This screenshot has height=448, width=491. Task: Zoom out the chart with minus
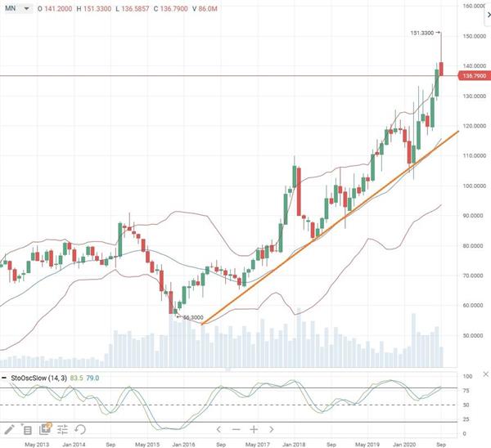[236, 429]
